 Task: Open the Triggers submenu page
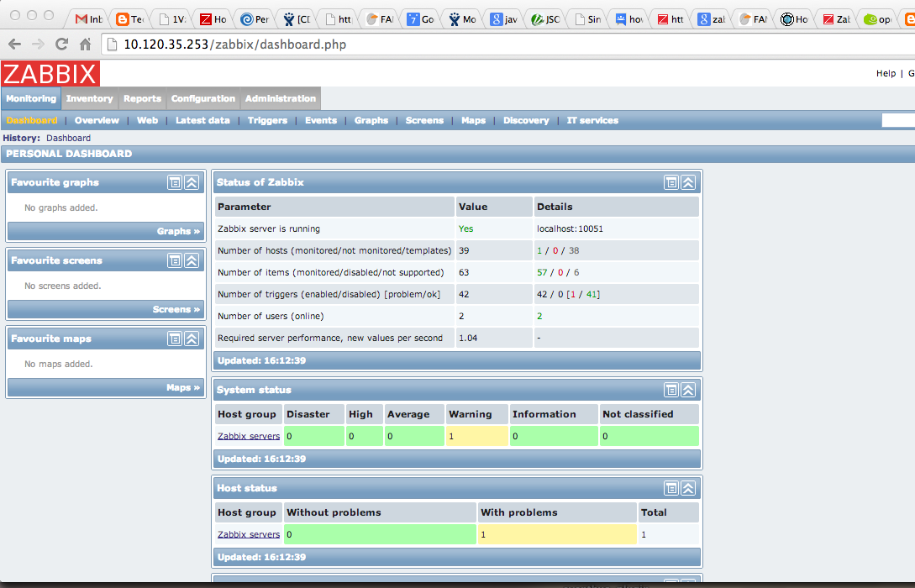point(267,121)
